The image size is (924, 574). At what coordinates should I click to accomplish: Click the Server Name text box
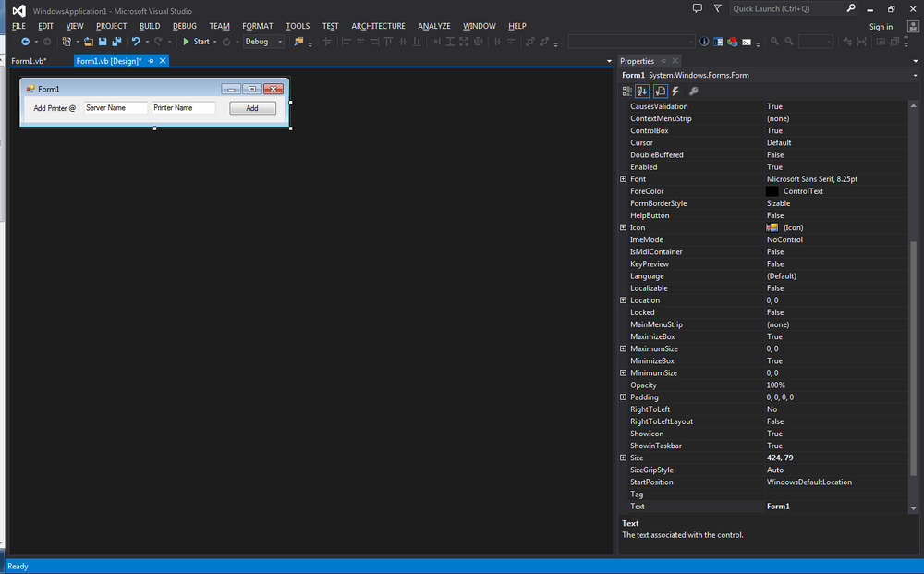pos(115,108)
